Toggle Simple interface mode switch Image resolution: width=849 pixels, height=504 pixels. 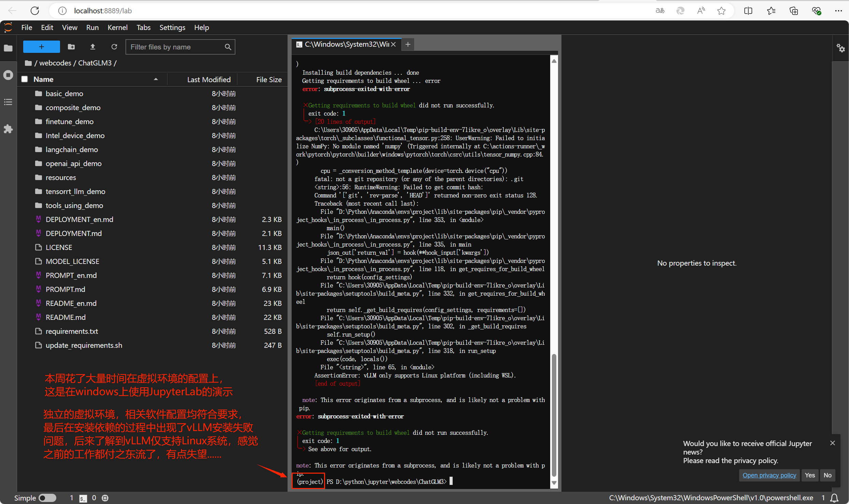pyautogui.click(x=47, y=498)
